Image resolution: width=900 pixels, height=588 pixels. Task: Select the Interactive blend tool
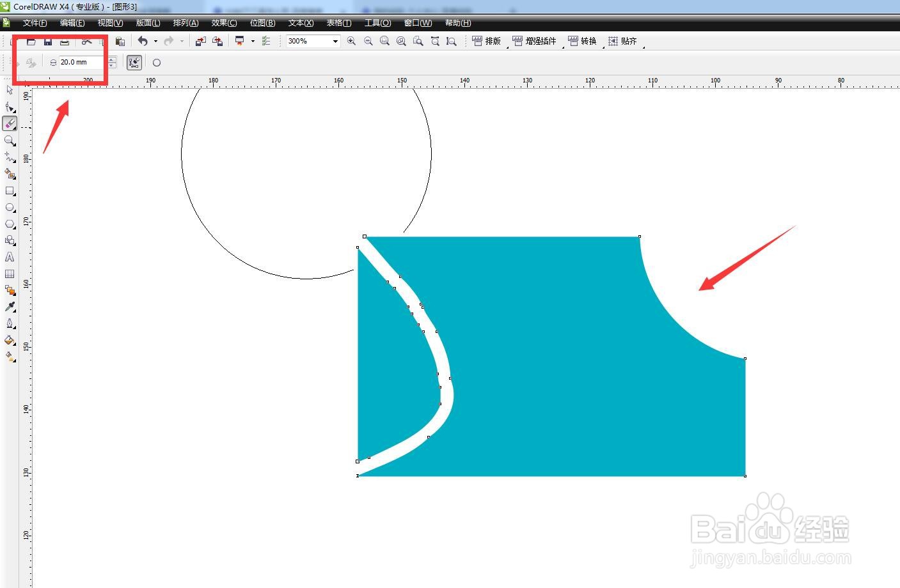coord(10,290)
